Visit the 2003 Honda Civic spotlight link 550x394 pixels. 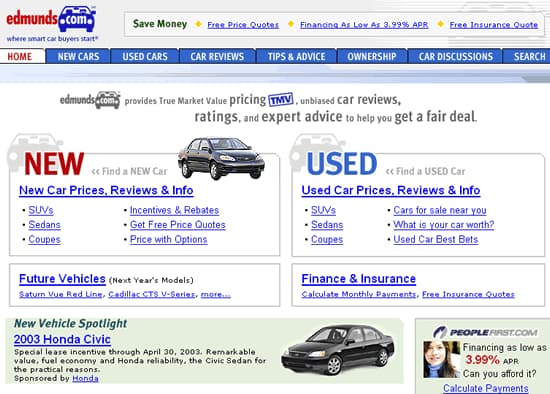62,339
